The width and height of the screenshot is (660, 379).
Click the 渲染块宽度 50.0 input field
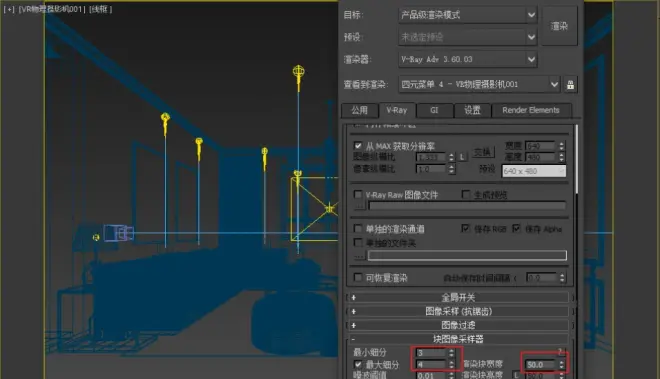[x=541, y=365]
